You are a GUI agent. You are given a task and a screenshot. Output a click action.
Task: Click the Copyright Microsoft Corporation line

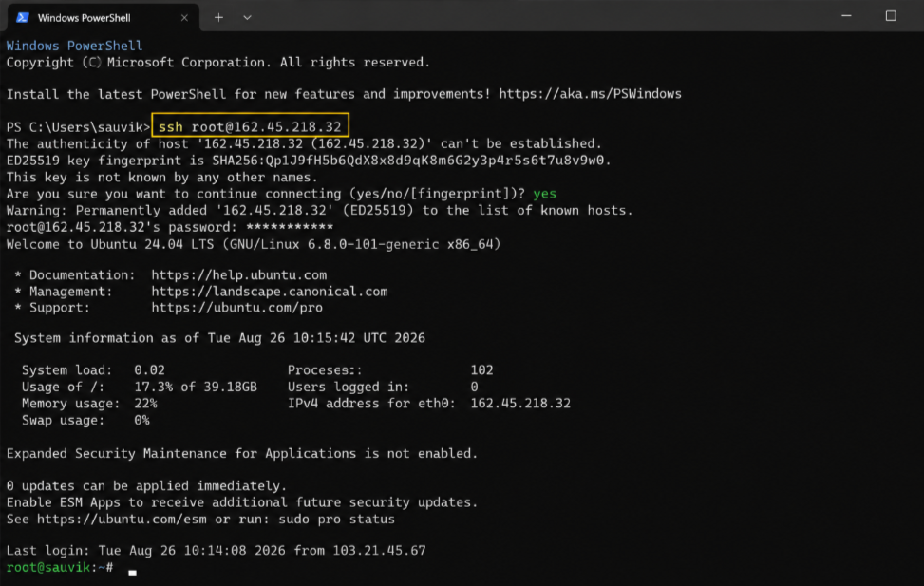click(218, 62)
